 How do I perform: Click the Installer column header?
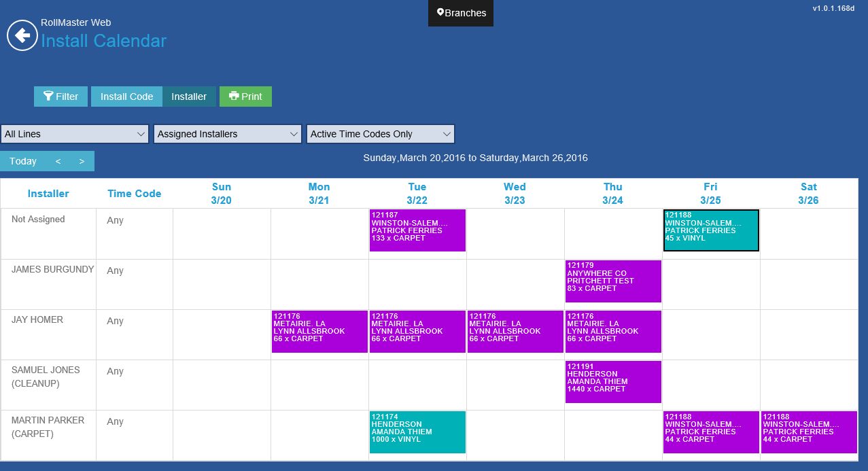point(48,194)
